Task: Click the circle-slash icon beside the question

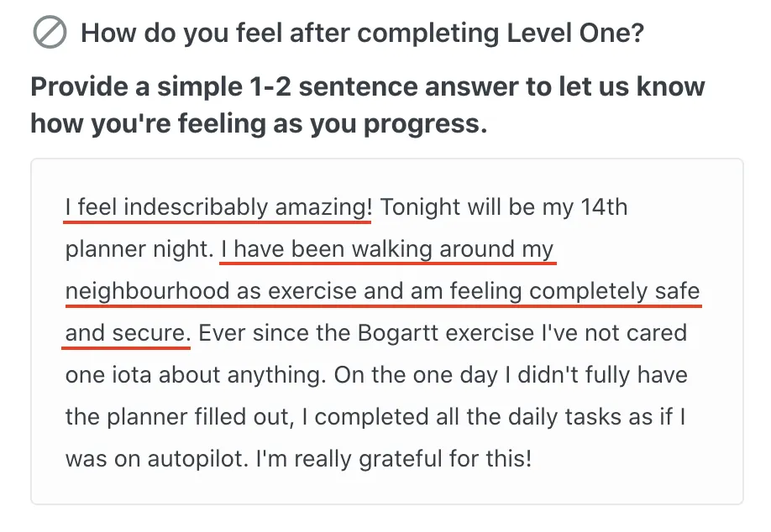Action: [x=50, y=33]
